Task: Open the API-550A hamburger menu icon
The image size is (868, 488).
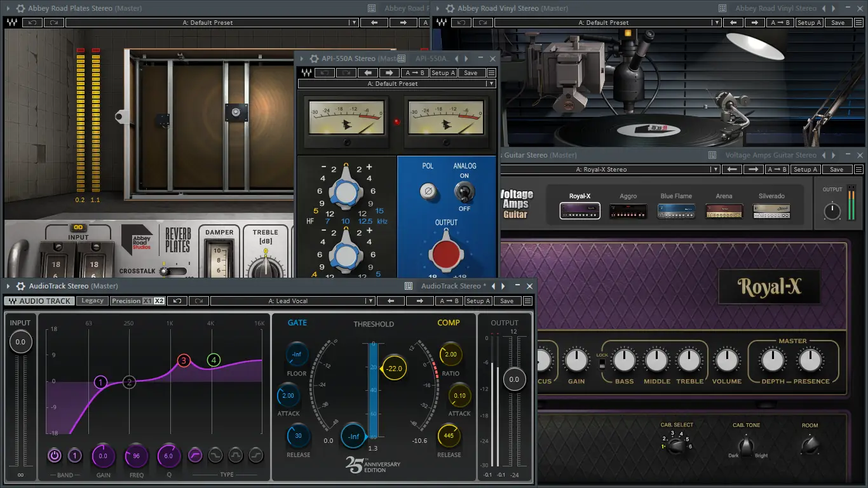Action: pos(492,73)
